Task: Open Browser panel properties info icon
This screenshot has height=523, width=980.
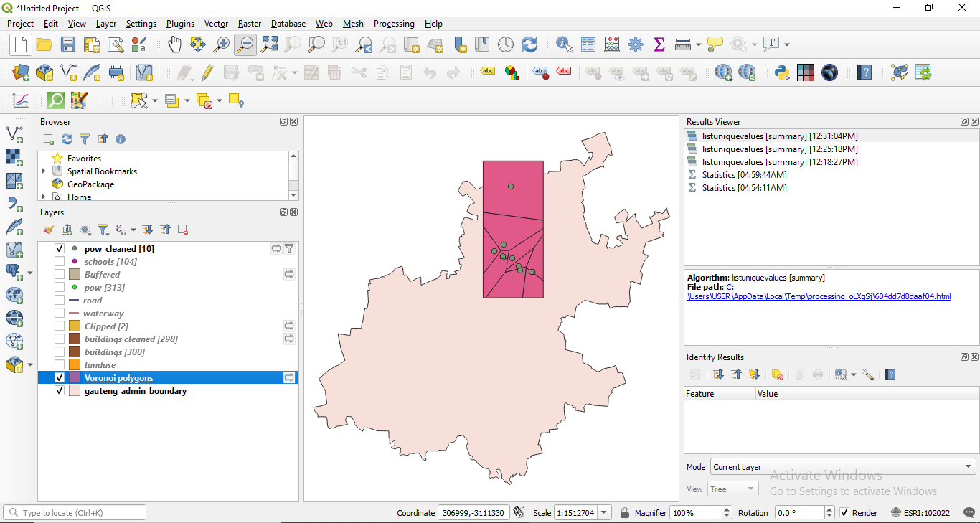Action: [121, 139]
